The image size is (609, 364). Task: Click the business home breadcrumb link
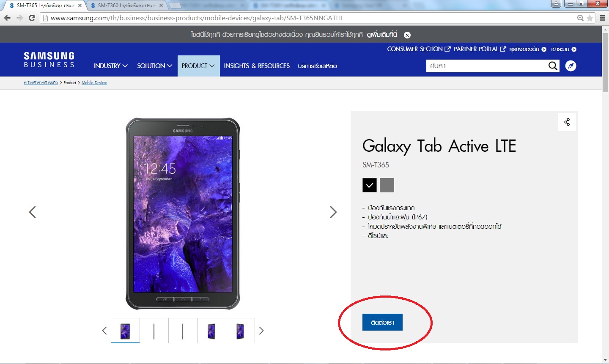tap(41, 83)
